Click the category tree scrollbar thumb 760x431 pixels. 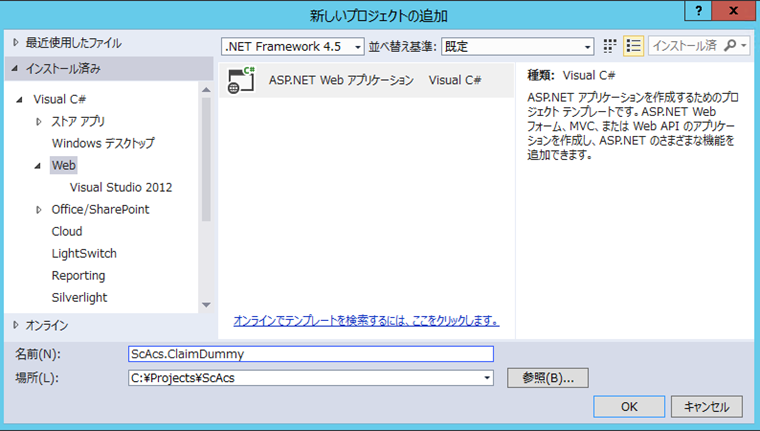(x=206, y=160)
